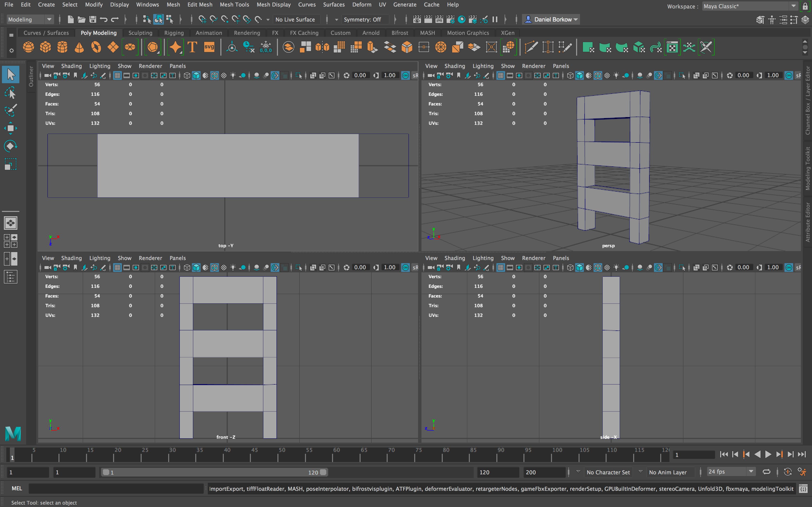Image resolution: width=812 pixels, height=507 pixels.
Task: Switch to single perspective layout
Action: tap(10, 223)
